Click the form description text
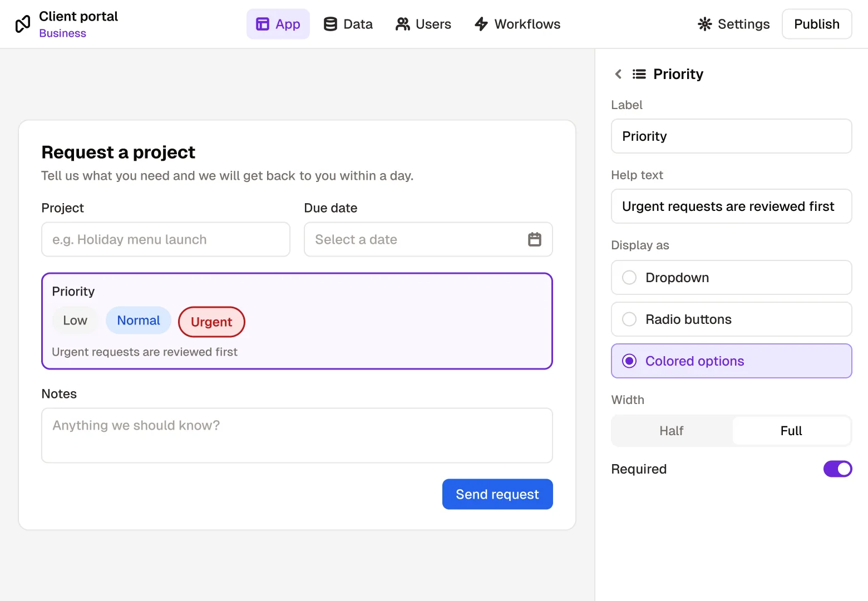Image resolution: width=868 pixels, height=601 pixels. coord(228,176)
